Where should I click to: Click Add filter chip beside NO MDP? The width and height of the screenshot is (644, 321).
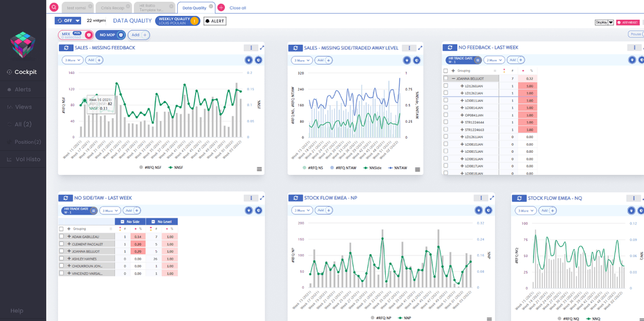[139, 35]
